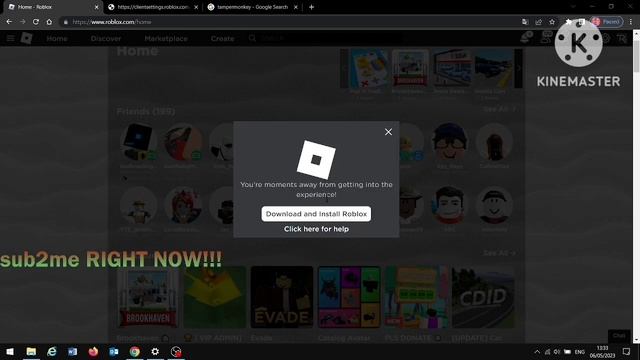Open the EVADE game thumbnail
Image resolution: width=640 pixels, height=360 pixels.
(x=282, y=297)
